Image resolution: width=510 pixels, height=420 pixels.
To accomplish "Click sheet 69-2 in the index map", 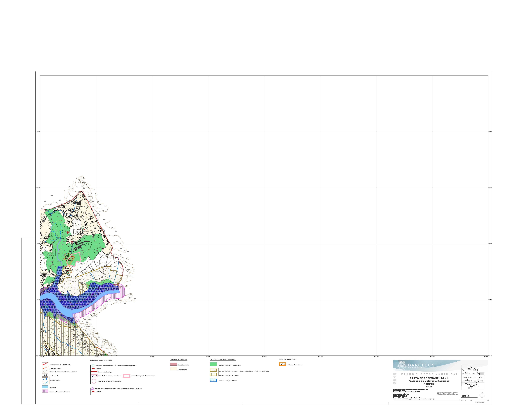I will click(x=476, y=377).
